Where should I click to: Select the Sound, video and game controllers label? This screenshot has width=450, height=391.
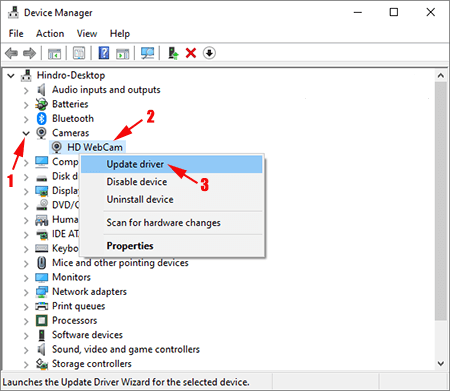(x=126, y=349)
